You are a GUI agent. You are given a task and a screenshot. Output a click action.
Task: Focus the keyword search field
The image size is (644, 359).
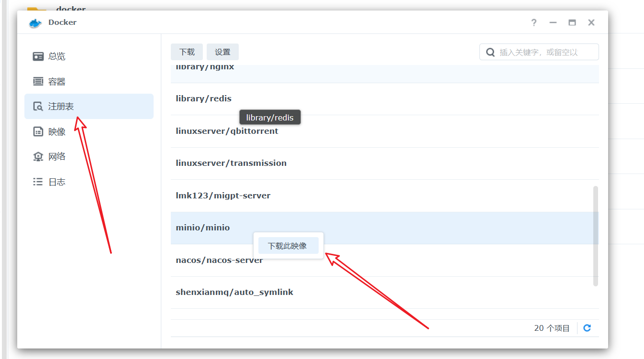tap(539, 52)
